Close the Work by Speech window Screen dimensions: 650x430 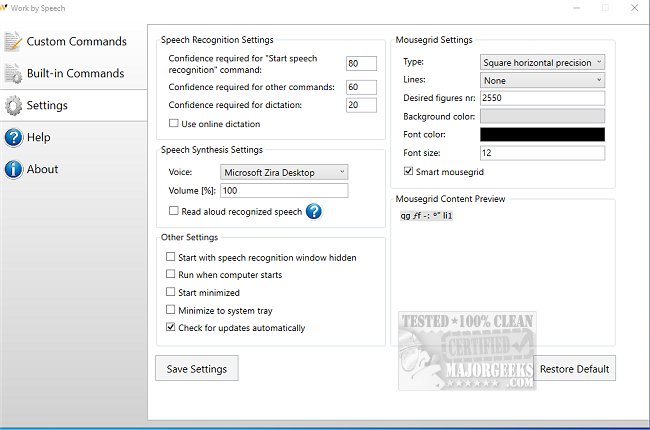click(634, 8)
